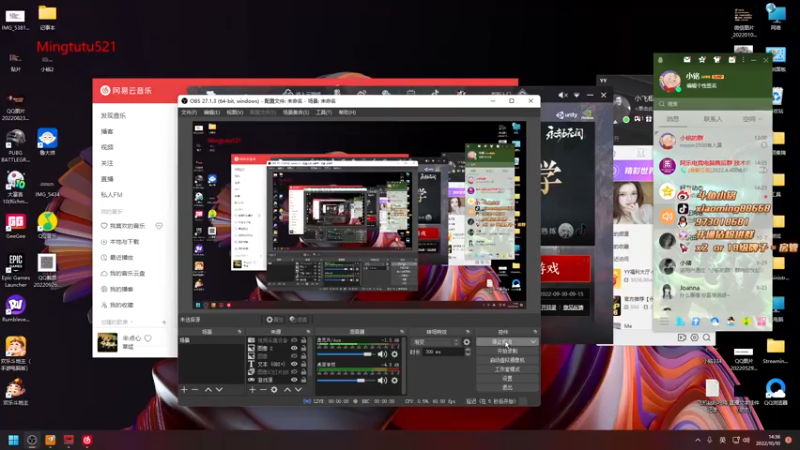Open 文件(F) menu in OBS
The width and height of the screenshot is (800, 450).
tap(189, 112)
